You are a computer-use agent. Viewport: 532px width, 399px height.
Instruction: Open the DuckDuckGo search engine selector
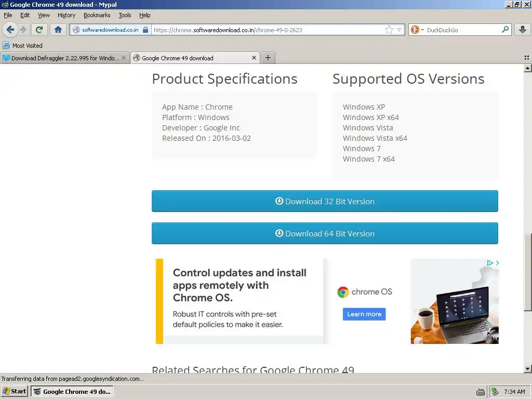pos(417,30)
